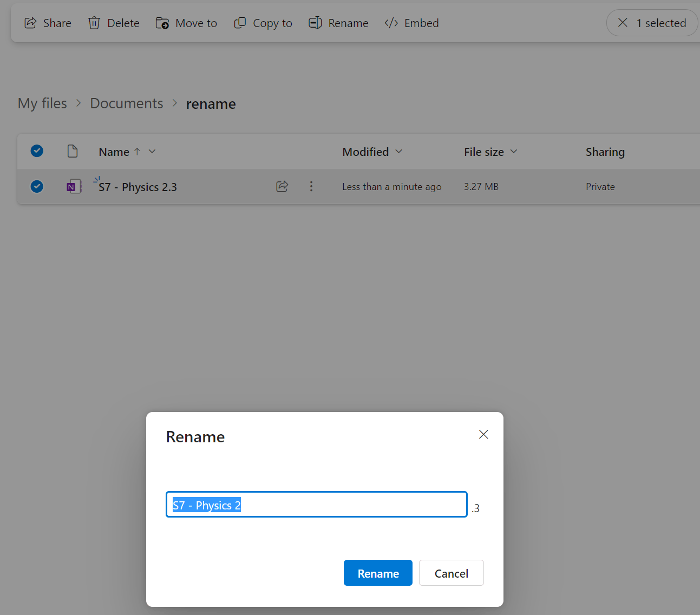Click the 1 selected pill label
This screenshot has width=700, height=615.
click(661, 23)
